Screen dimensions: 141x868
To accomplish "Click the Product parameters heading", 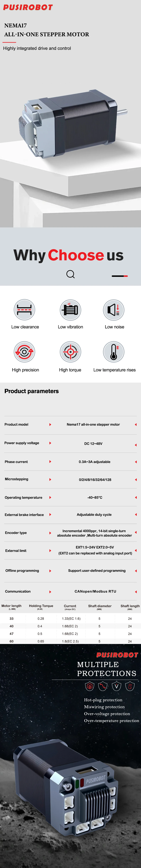I will pyautogui.click(x=31, y=391).
